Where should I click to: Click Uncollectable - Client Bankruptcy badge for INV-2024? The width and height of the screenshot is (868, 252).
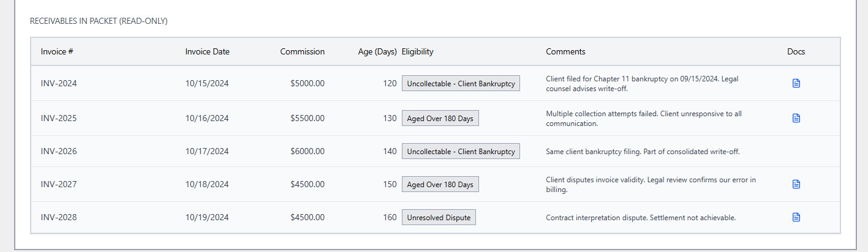click(461, 83)
